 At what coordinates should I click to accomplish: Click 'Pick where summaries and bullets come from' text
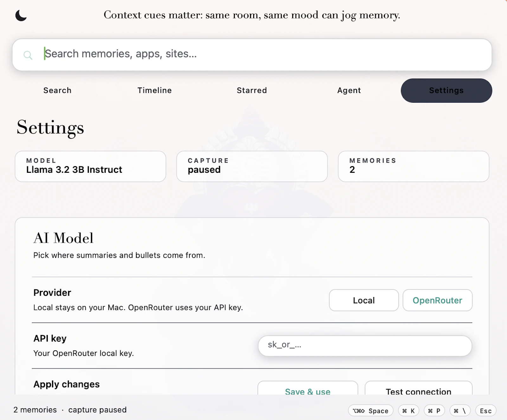[119, 255]
